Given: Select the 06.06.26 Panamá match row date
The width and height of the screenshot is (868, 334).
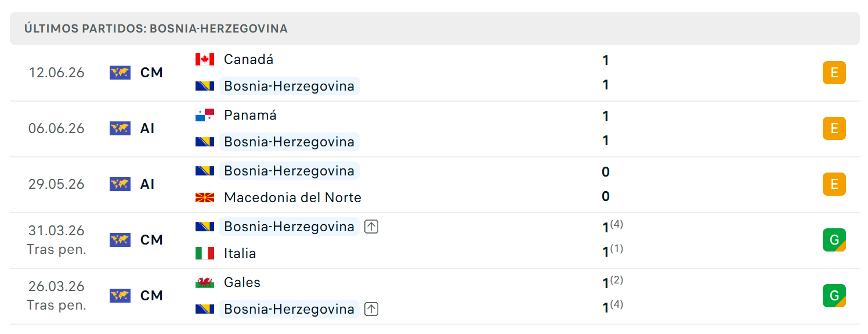Looking at the screenshot, I should [x=56, y=128].
